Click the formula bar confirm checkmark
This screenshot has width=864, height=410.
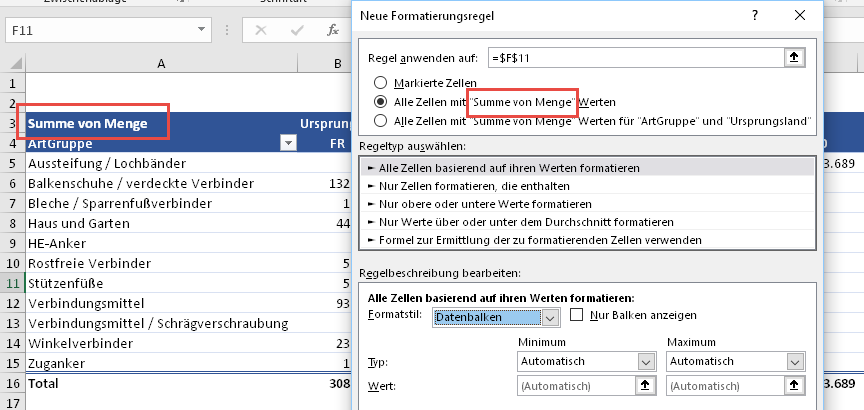click(297, 30)
